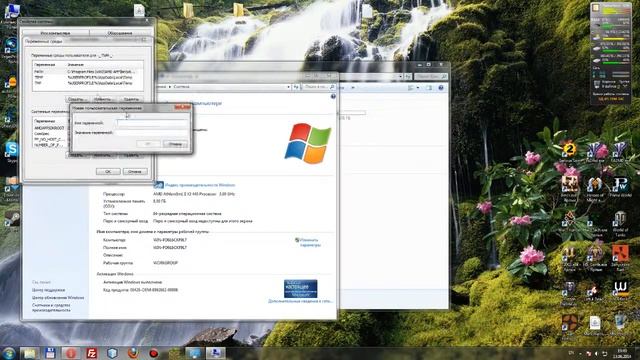Viewport: 640px width, 360px height.
Task: Click the Genuine Microsoft software badge
Action: [x=300, y=289]
